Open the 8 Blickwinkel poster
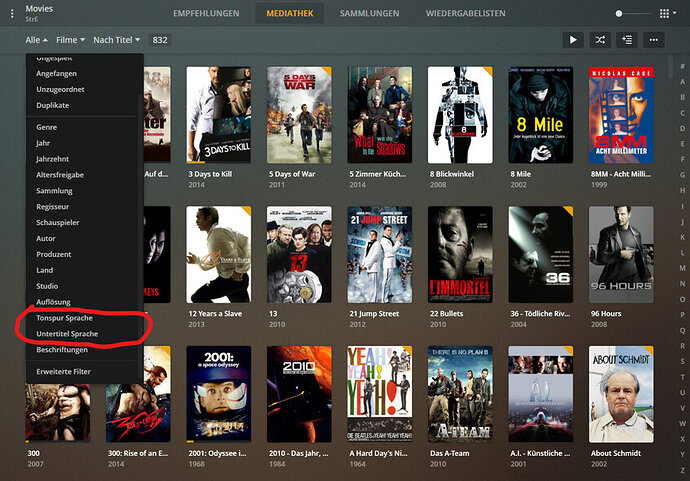Image resolution: width=690 pixels, height=481 pixels. click(x=460, y=115)
